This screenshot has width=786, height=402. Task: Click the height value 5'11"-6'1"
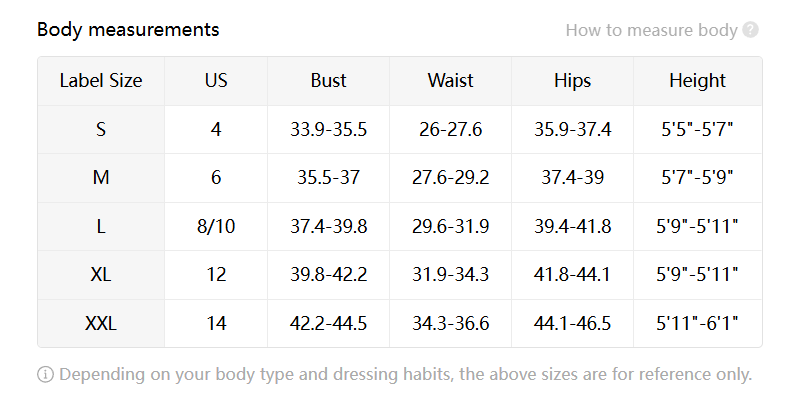coord(697,323)
